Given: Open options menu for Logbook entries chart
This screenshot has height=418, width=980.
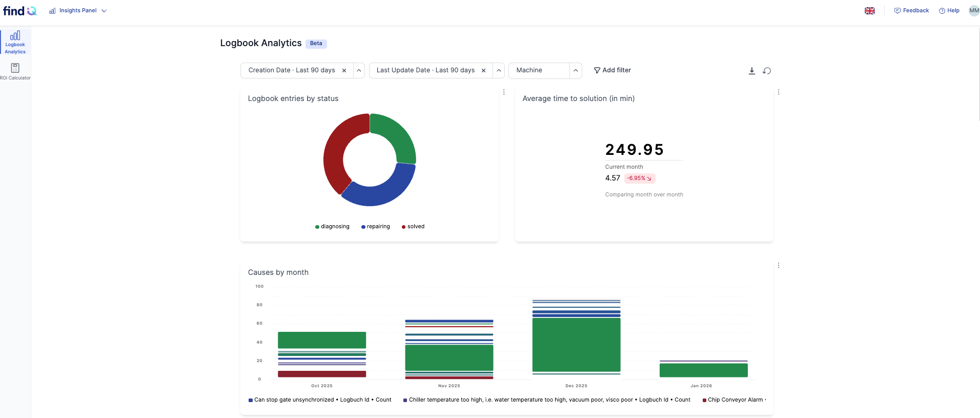Looking at the screenshot, I should tap(504, 92).
